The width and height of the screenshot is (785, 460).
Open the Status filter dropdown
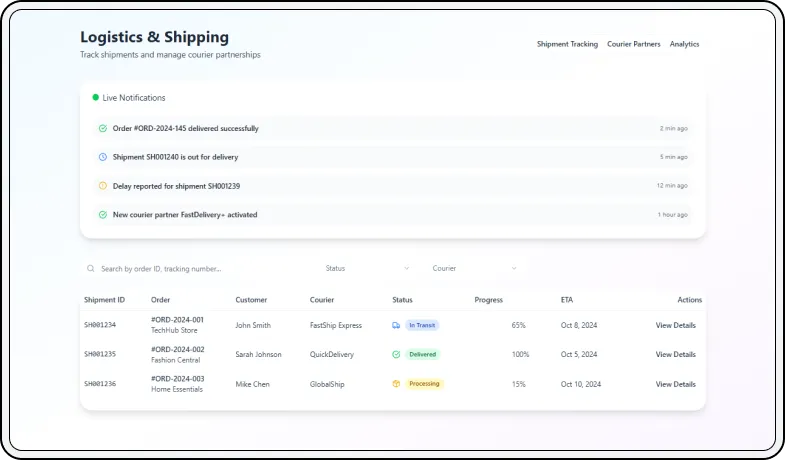coord(366,268)
